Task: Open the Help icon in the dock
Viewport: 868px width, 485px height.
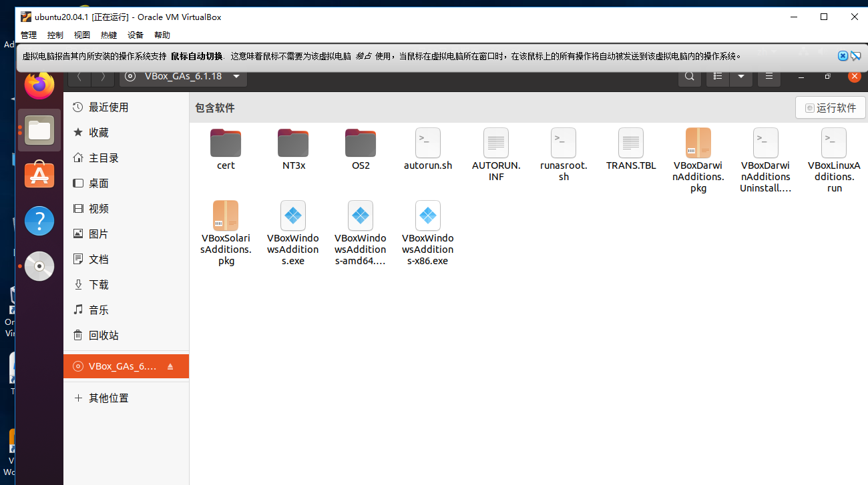Action: pos(39,221)
